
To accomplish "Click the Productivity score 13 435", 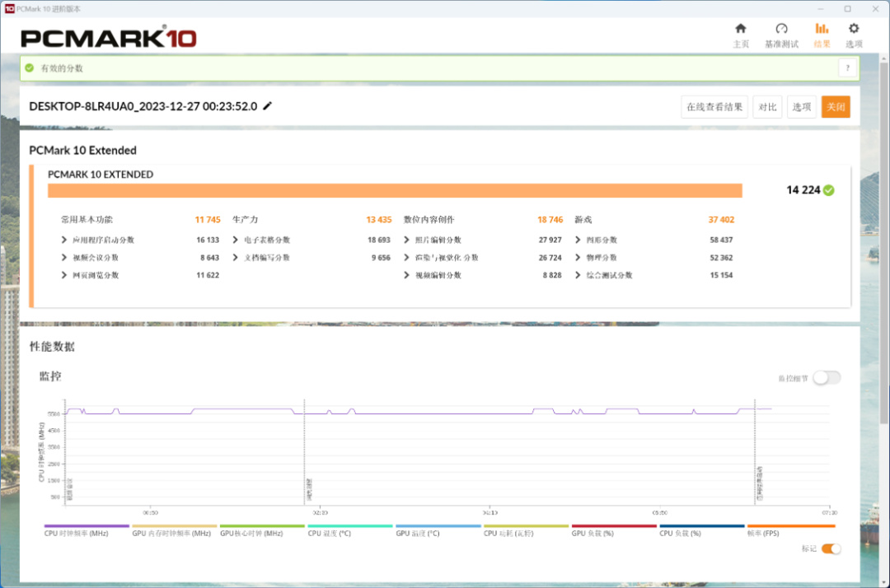I will pos(378,219).
